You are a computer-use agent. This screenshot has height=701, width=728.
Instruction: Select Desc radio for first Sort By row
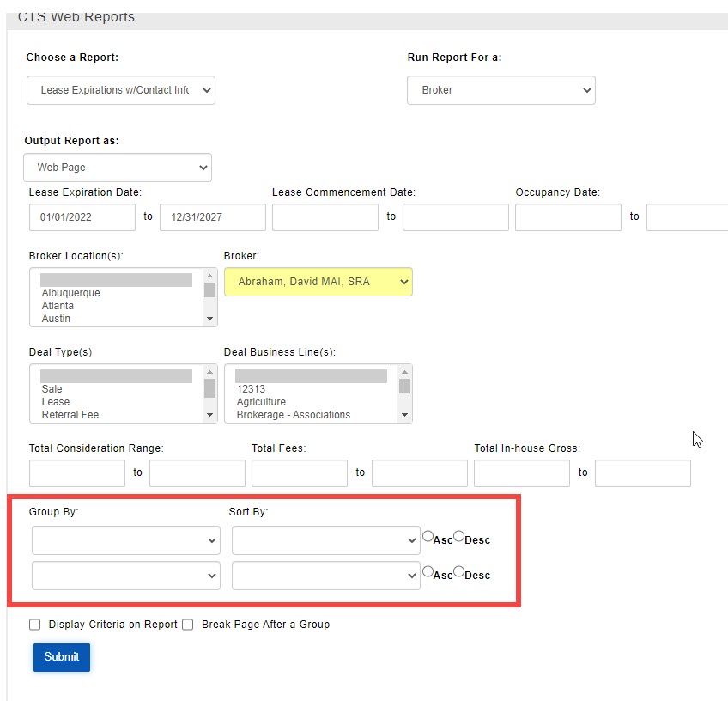point(459,537)
